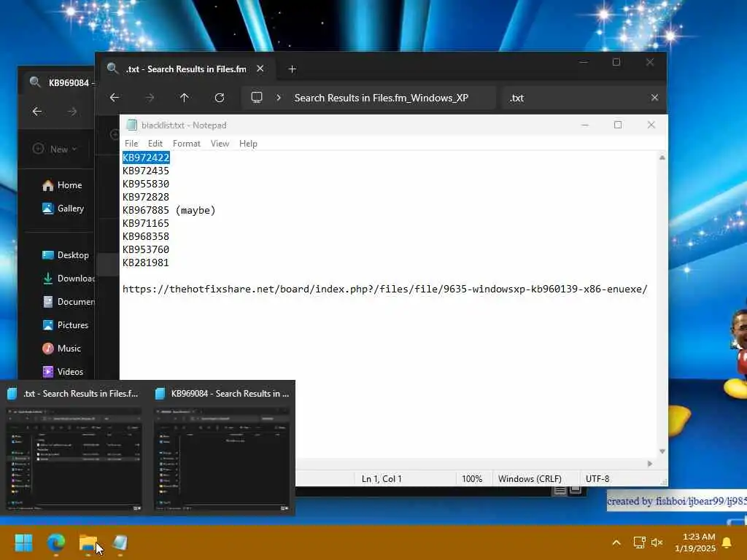The width and height of the screenshot is (747, 560).
Task: Open Desktop in the Explorer sidebar
Action: click(x=66, y=255)
